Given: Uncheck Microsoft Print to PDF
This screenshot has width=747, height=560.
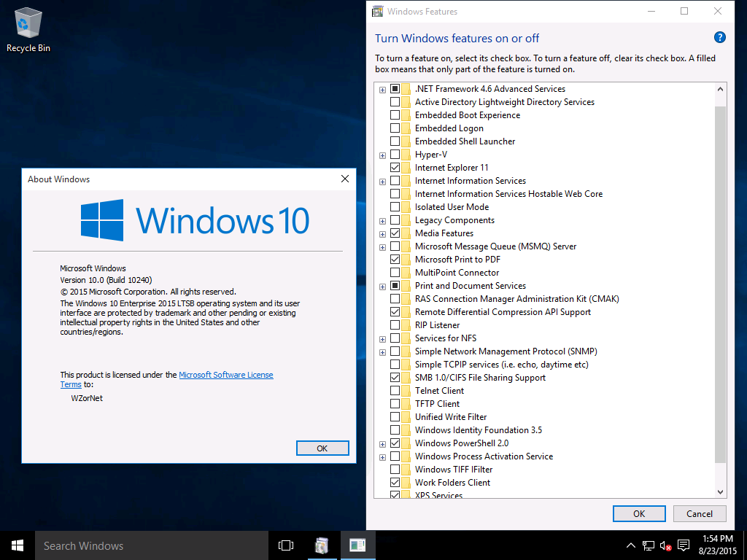Looking at the screenshot, I should click(x=395, y=260).
